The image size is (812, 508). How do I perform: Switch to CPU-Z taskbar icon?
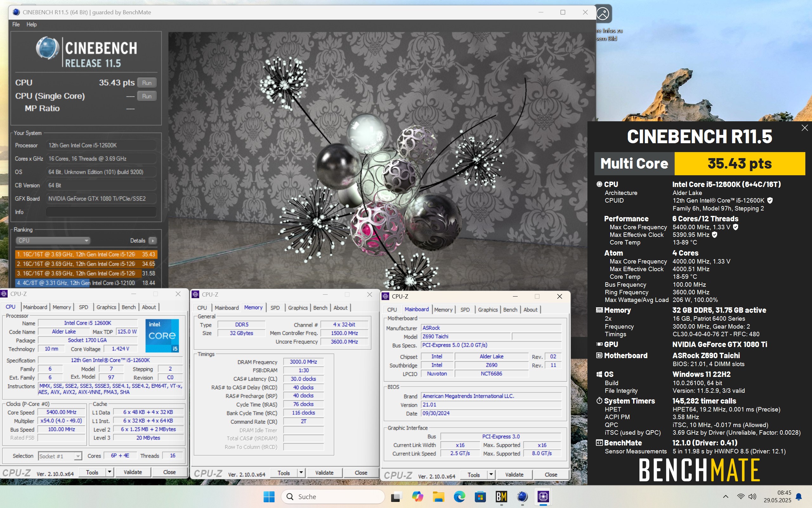543,497
